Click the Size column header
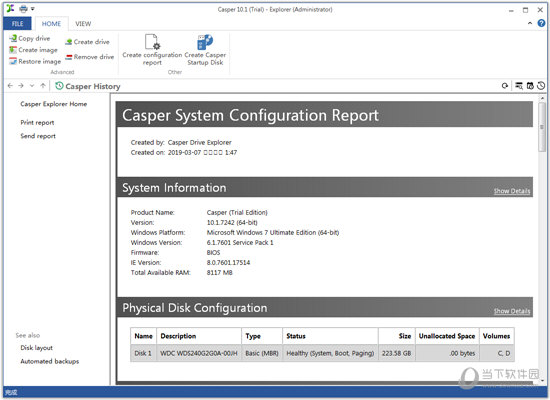The image size is (550, 400). tap(397, 336)
